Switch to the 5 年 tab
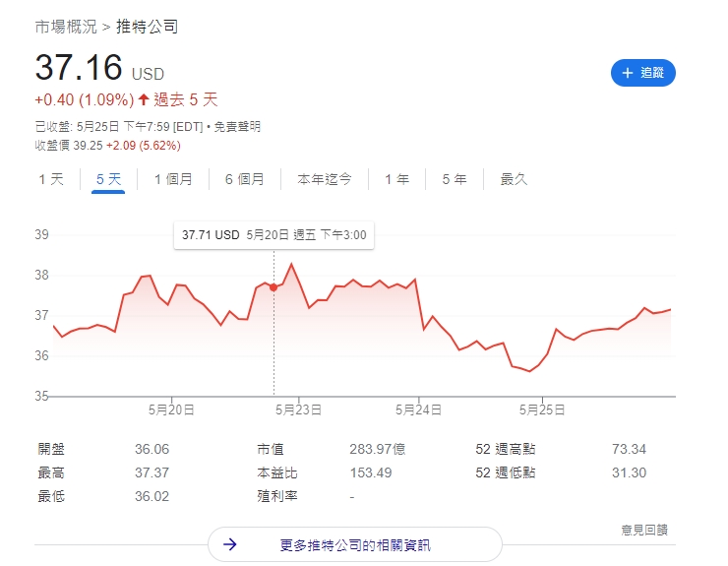This screenshot has height=566, width=728. point(455,179)
